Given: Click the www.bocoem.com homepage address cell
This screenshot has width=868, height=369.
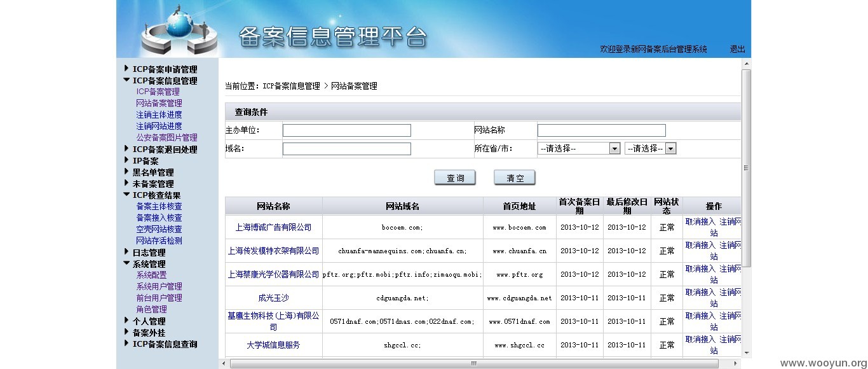Looking at the screenshot, I should [519, 227].
